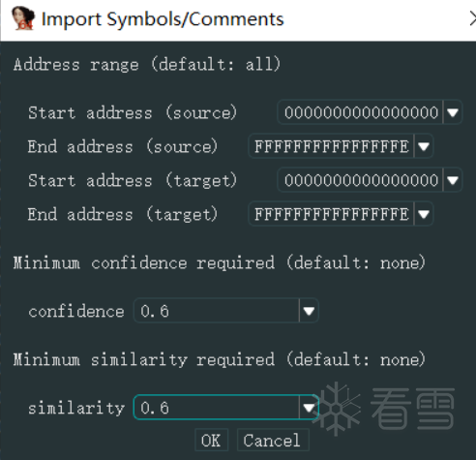Screen dimensions: 476x460
Task: Cancel the symbol import dialog
Action: (273, 441)
